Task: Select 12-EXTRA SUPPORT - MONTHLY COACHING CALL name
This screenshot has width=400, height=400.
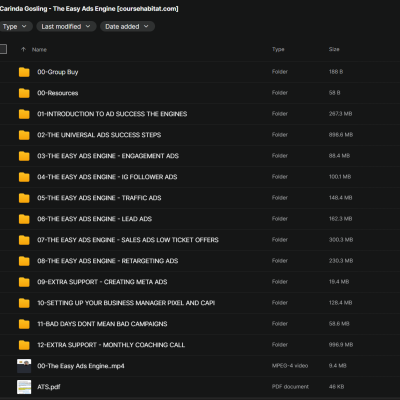Action: coord(111,345)
